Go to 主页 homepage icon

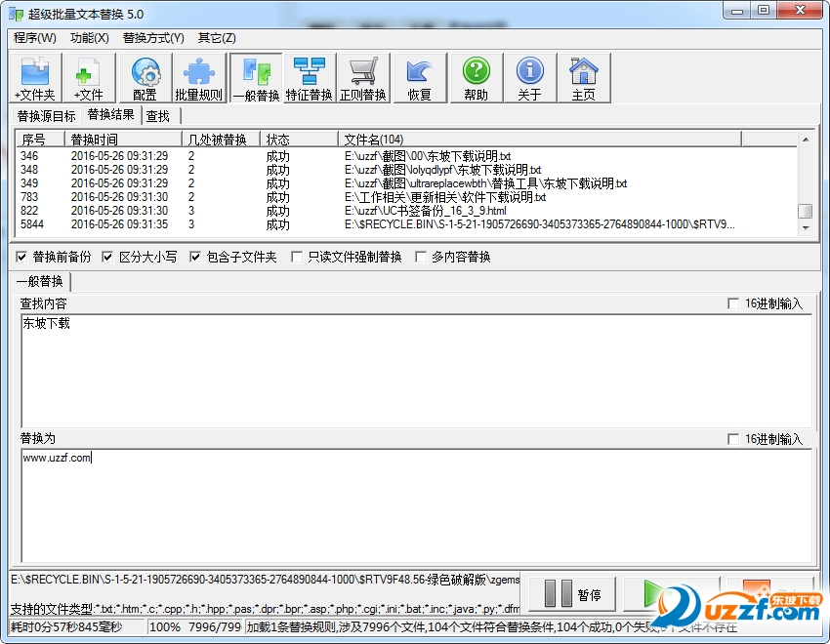point(584,78)
